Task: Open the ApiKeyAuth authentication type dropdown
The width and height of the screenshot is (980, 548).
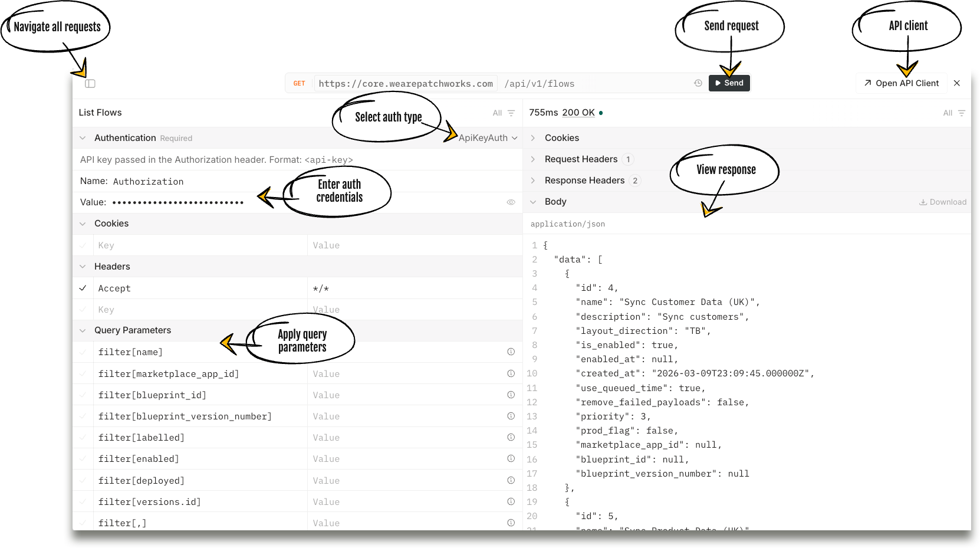Action: [488, 138]
